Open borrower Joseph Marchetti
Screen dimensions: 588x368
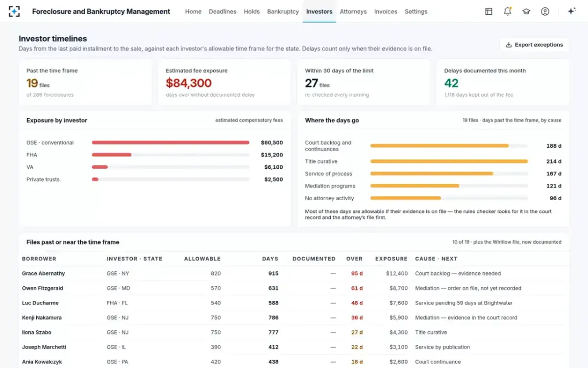pos(44,347)
